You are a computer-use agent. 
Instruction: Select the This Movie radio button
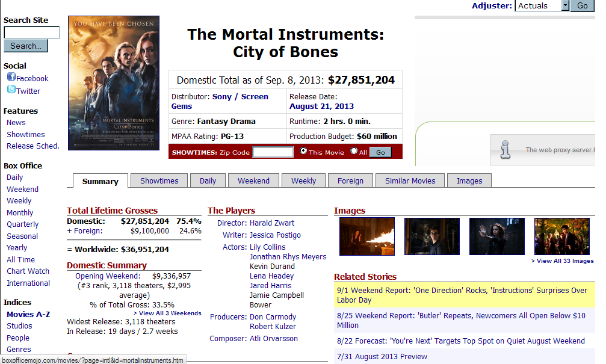303,150
